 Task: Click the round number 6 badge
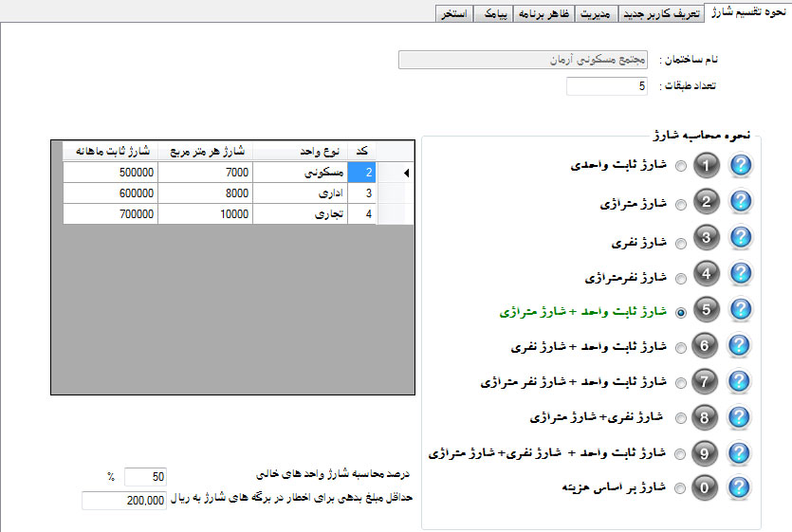pos(705,345)
